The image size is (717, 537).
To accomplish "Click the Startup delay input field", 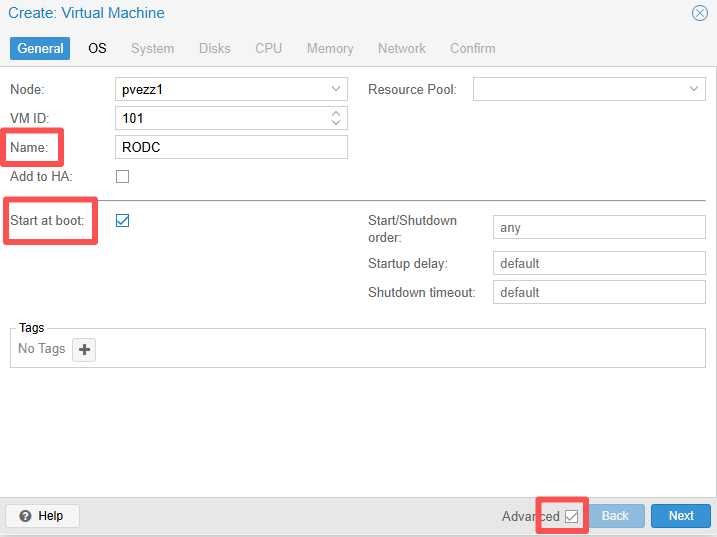I will (599, 263).
